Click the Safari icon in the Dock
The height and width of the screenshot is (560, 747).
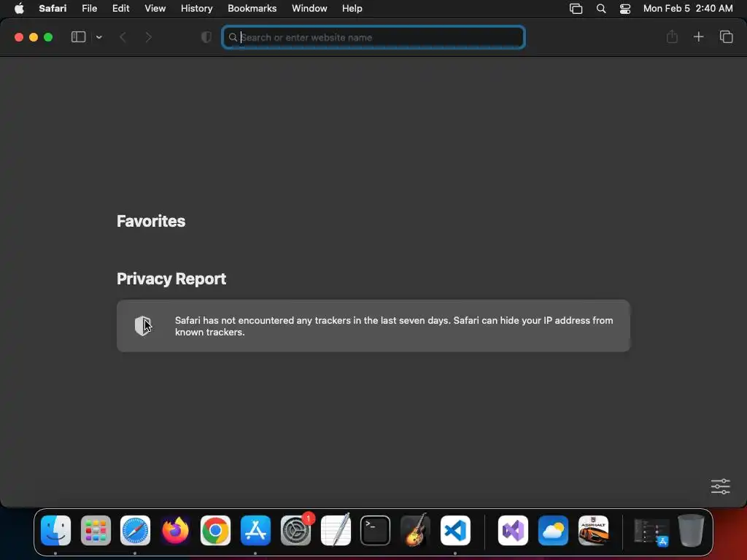[x=135, y=530]
